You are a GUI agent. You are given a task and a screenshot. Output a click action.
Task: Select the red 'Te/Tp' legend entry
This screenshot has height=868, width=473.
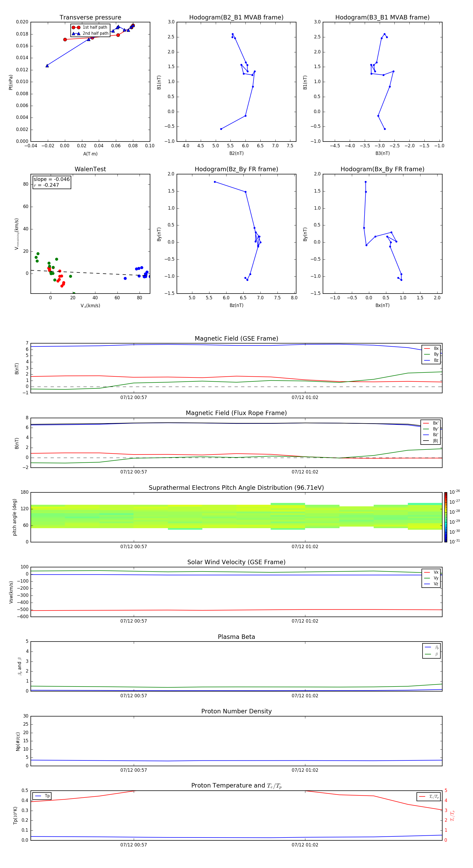[429, 796]
